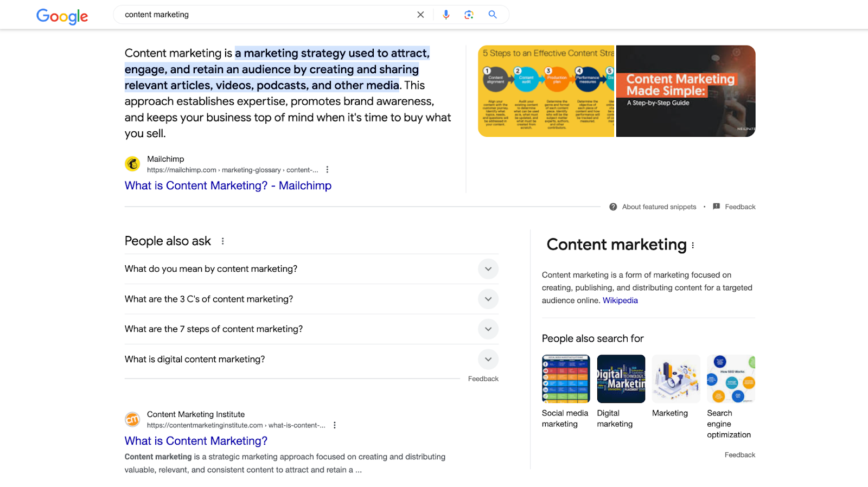Viewport: 868px width, 487px height.
Task: Open Google Lens image search
Action: coord(469,15)
